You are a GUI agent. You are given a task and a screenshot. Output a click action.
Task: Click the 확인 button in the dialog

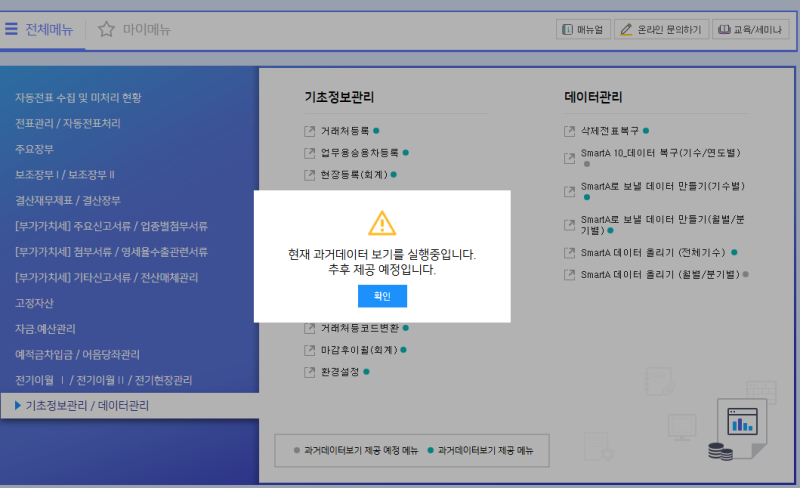(x=382, y=296)
